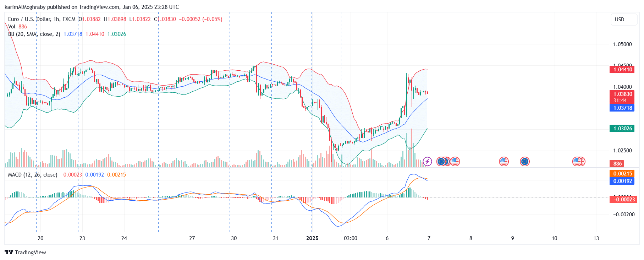Click the red -0.00023 histogram axis label
644x260 pixels.
coord(623,200)
